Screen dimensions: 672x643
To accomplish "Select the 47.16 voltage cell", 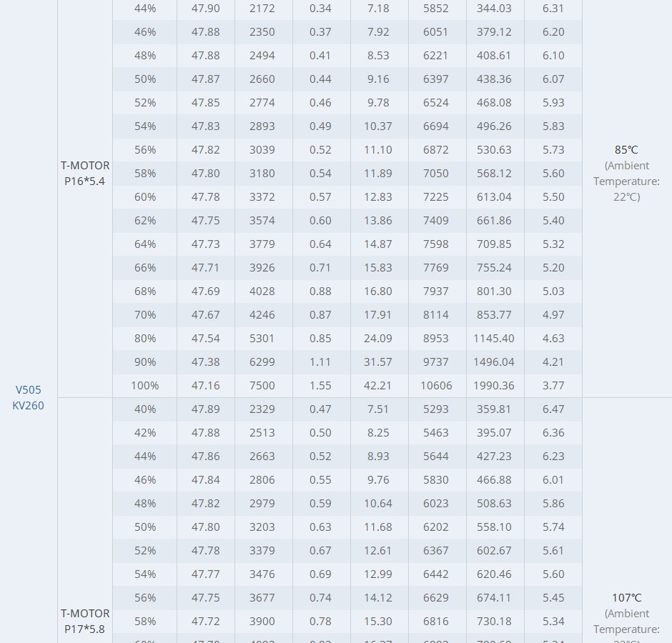I will coord(205,386).
